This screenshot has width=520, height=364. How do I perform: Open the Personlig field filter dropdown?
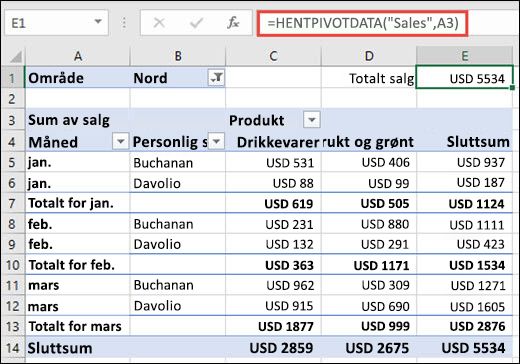point(216,141)
